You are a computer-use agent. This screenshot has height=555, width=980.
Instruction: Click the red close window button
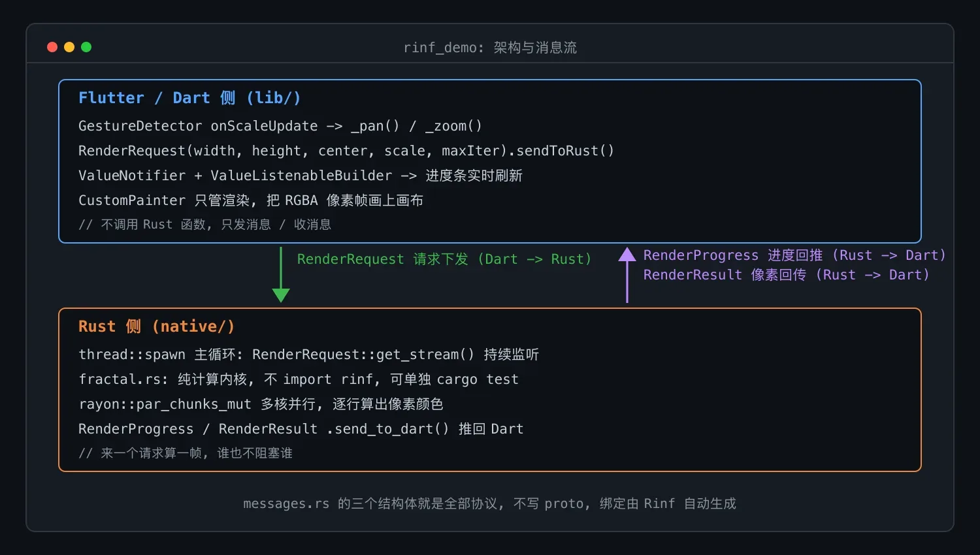click(x=52, y=47)
